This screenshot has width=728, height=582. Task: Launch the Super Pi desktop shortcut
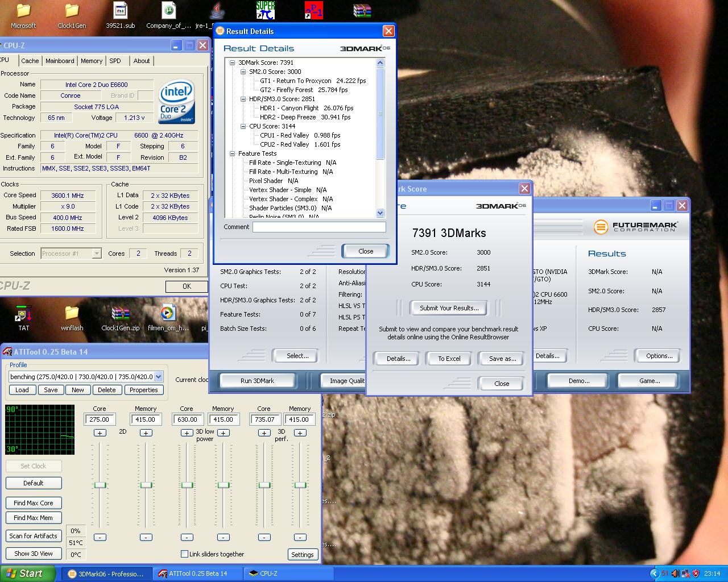click(266, 10)
